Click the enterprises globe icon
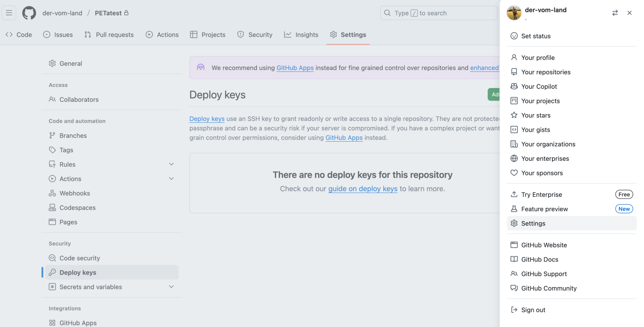Viewport: 644px width, 327px height. click(514, 159)
